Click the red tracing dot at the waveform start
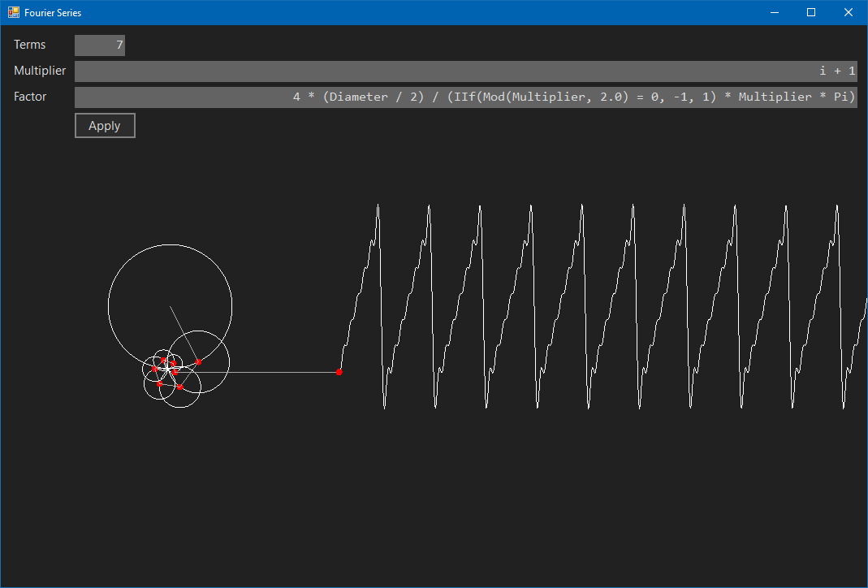Image resolution: width=868 pixels, height=588 pixels. point(339,371)
